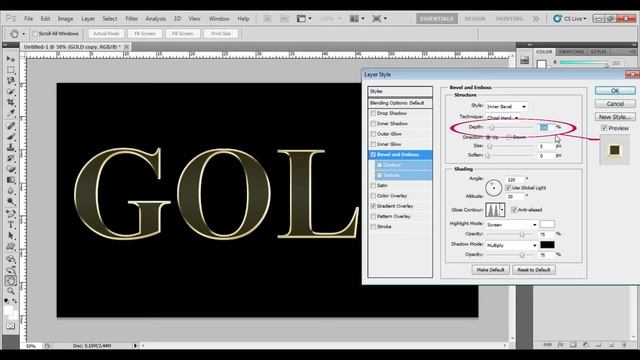Expand the workspace switcher chevron

pyautogui.click(x=536, y=19)
